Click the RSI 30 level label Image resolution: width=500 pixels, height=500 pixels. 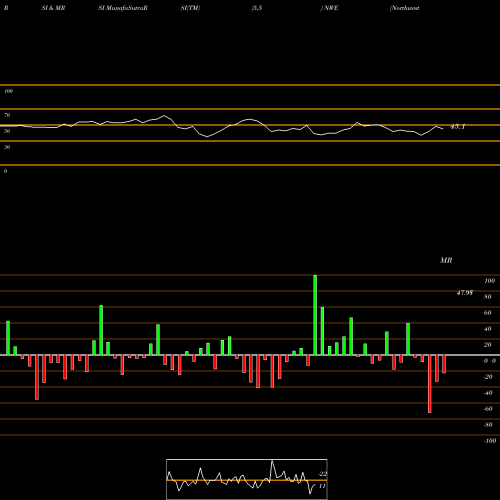point(7,147)
